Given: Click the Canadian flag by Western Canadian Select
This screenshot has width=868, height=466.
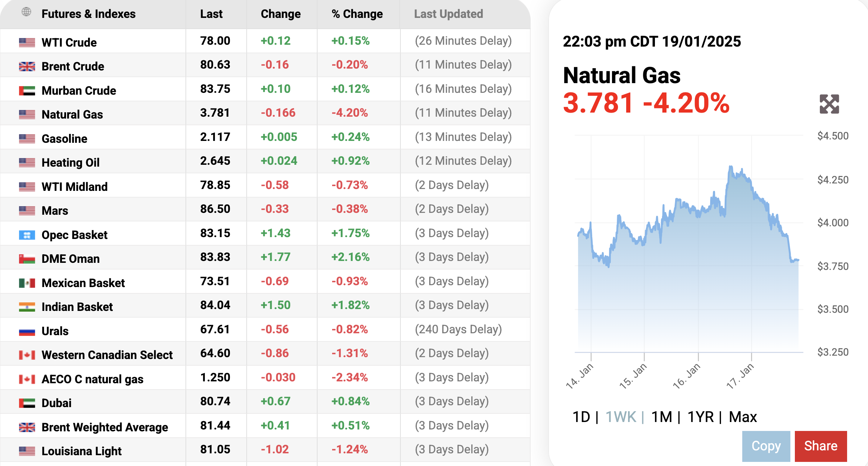Looking at the screenshot, I should click(x=27, y=355).
